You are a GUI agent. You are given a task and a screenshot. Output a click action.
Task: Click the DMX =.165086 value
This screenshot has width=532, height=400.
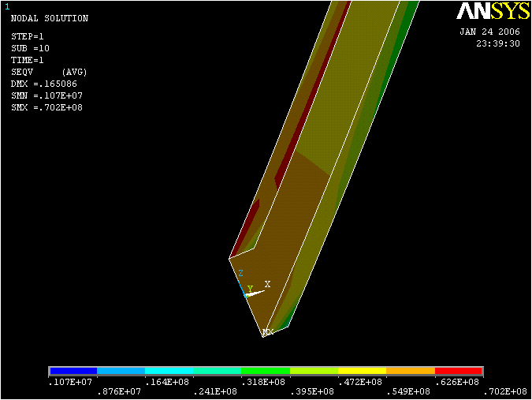[x=44, y=84]
